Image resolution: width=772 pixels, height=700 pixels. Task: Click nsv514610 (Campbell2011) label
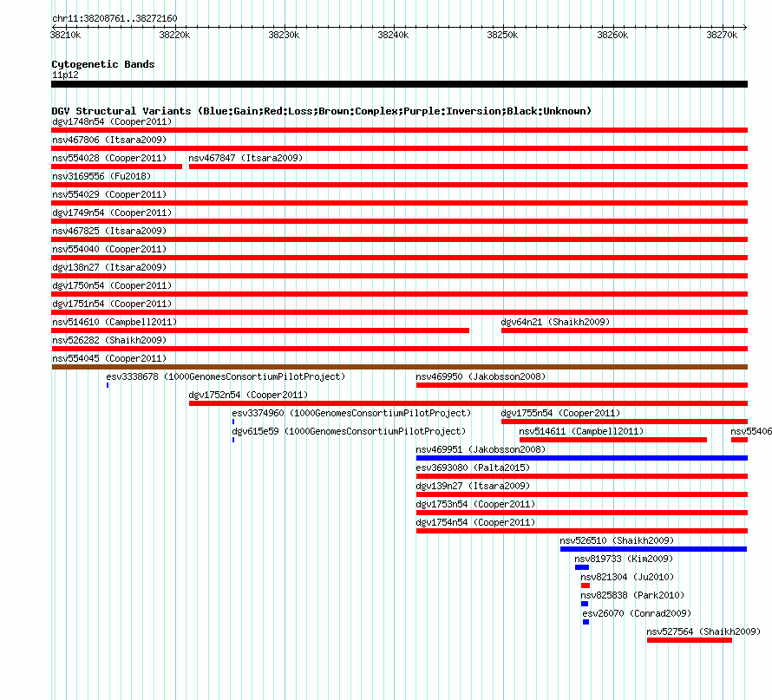[x=114, y=322]
